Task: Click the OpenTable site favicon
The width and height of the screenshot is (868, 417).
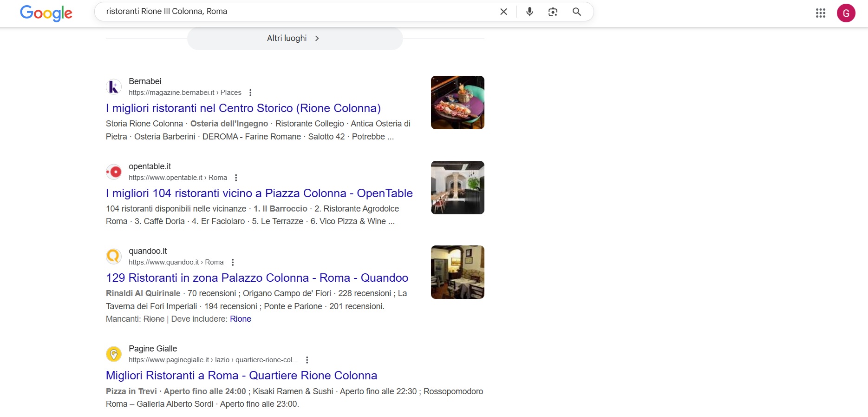Action: 114,172
